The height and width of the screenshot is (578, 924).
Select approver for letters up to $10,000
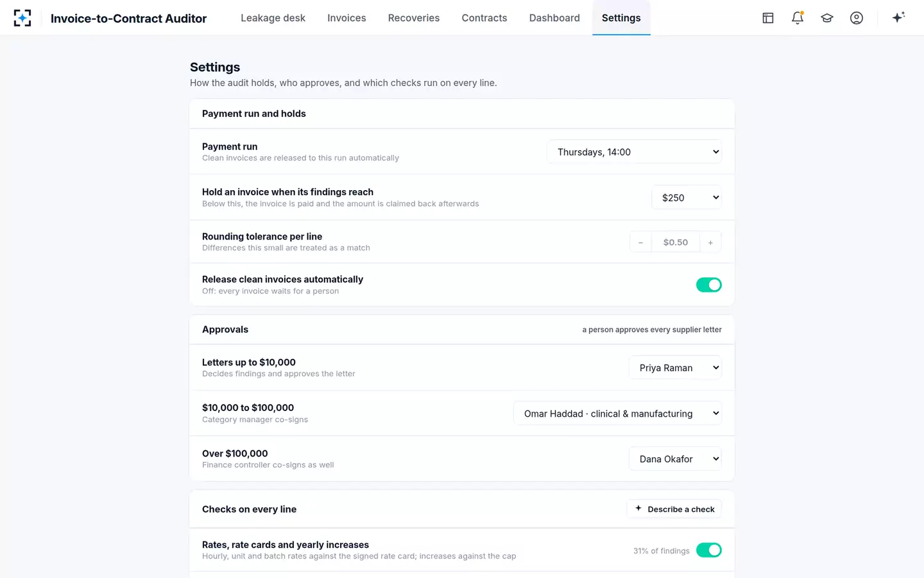click(x=675, y=368)
